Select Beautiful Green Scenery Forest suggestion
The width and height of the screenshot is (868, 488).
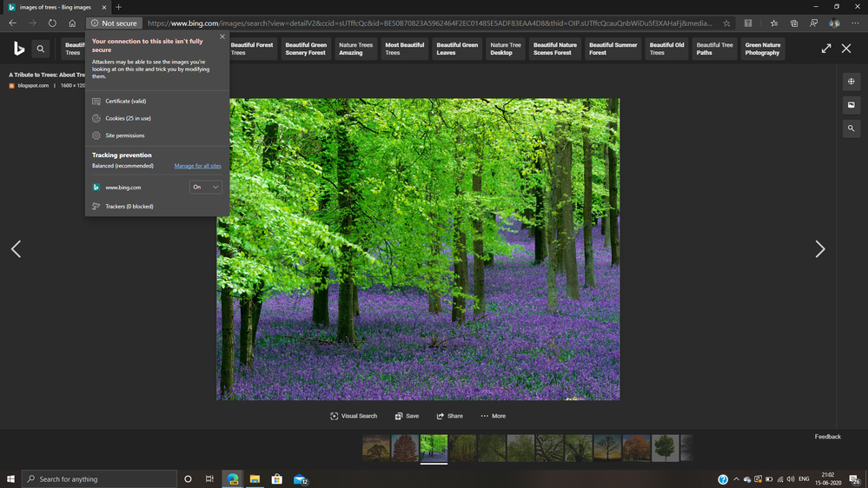point(306,49)
